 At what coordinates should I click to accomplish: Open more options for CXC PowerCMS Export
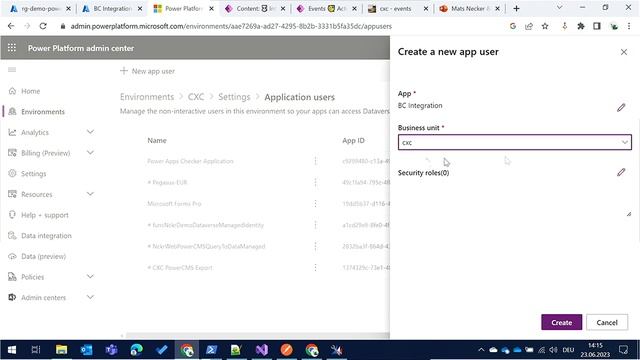click(315, 267)
